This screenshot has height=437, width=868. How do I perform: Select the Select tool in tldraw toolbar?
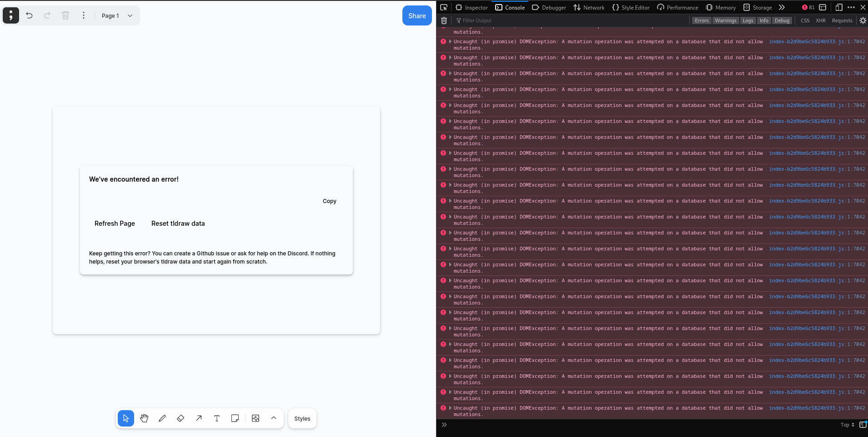pos(126,418)
